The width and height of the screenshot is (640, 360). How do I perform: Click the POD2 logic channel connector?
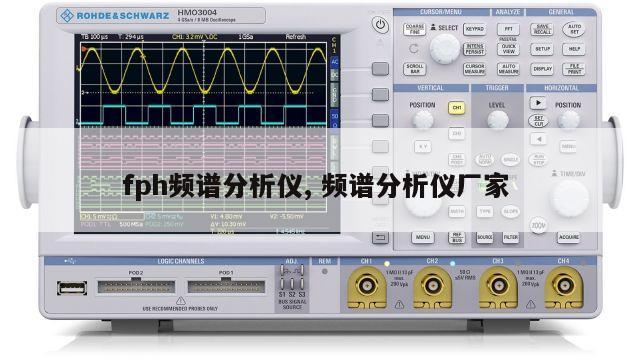(136, 287)
